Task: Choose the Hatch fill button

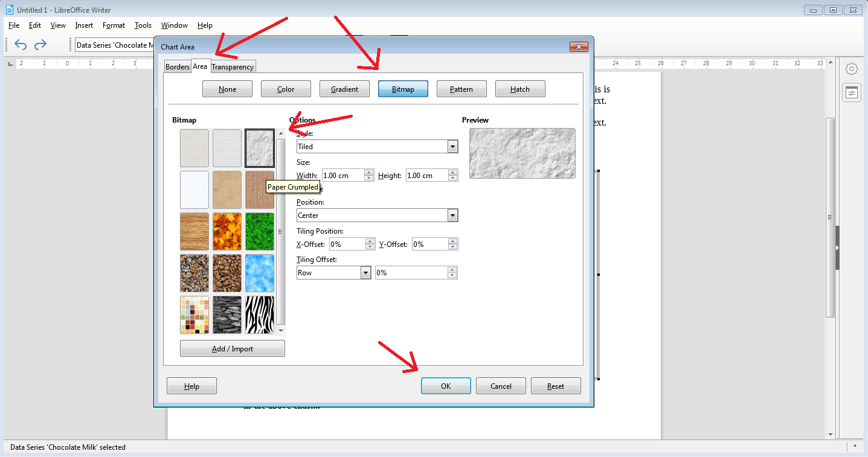Action: click(x=520, y=89)
